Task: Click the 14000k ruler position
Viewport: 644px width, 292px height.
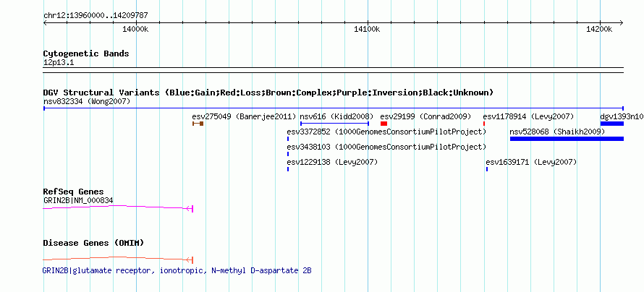Action: point(135,29)
